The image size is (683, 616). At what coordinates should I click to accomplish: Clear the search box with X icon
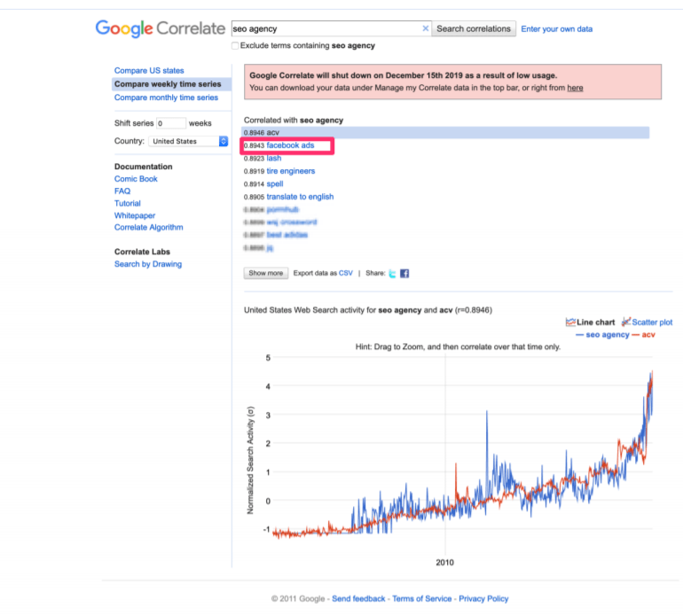(425, 28)
